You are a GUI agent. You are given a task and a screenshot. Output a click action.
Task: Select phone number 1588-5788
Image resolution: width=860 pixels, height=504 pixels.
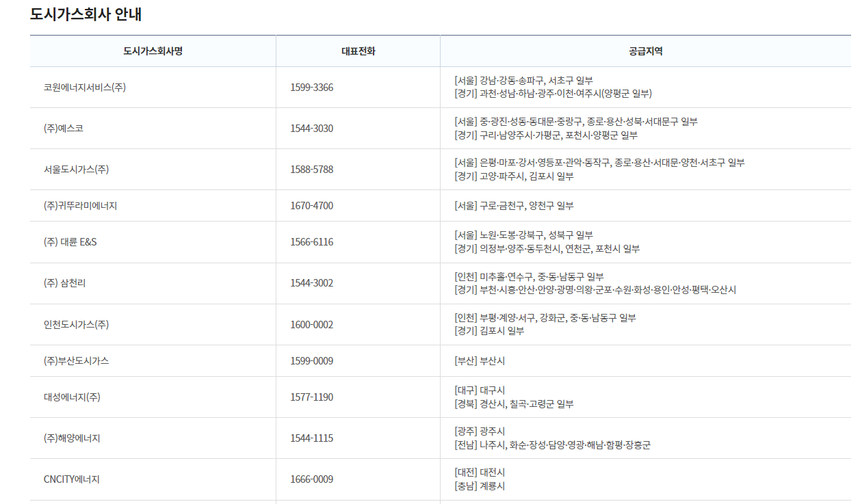click(x=312, y=170)
